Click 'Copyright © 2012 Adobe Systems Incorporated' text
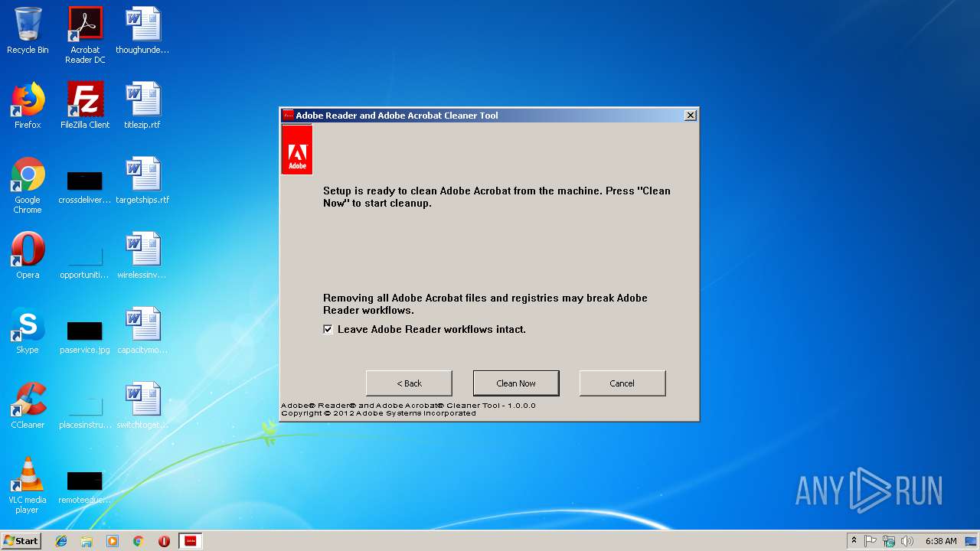The height and width of the screenshot is (551, 980). click(378, 413)
